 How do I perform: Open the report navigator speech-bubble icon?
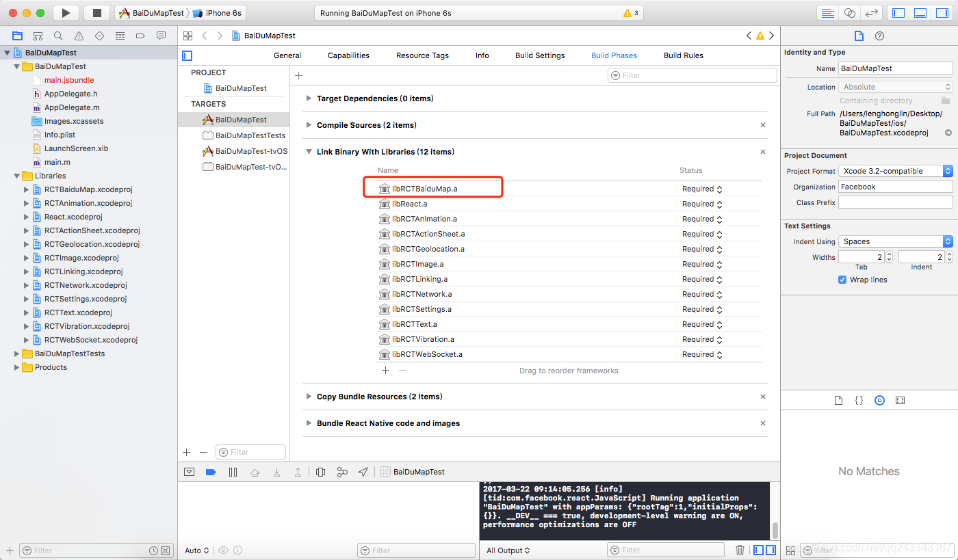161,36
